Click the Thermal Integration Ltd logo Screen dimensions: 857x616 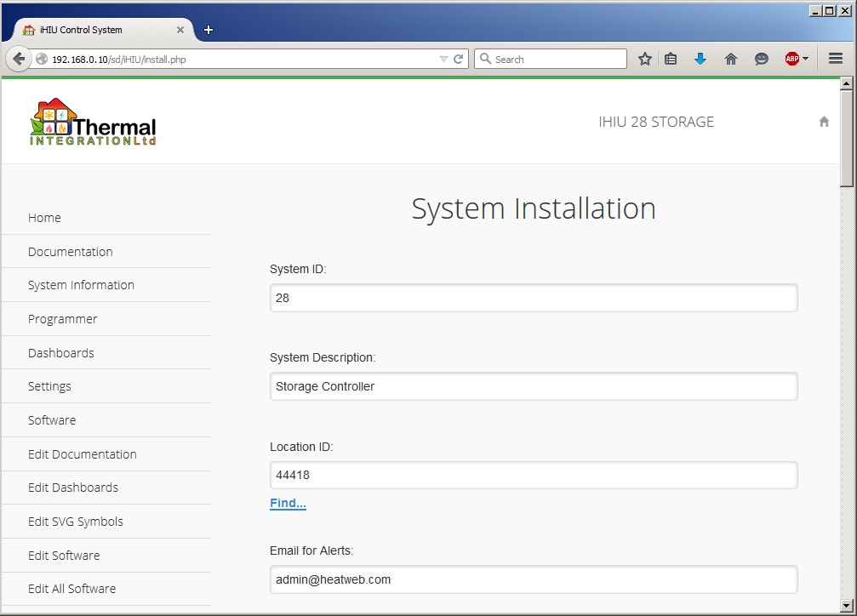pos(93,122)
